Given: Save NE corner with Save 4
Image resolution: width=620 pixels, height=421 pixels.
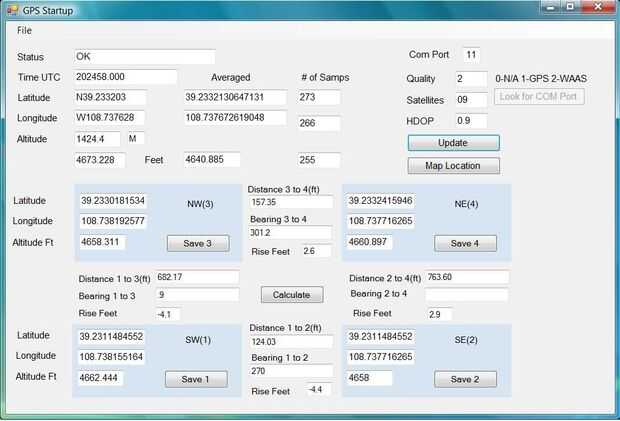Looking at the screenshot, I should 465,244.
